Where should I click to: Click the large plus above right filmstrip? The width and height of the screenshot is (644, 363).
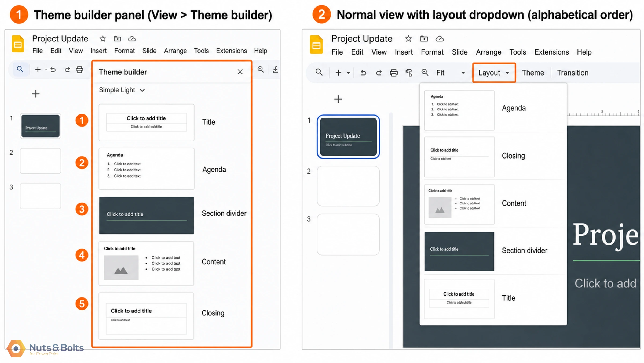[x=338, y=99]
